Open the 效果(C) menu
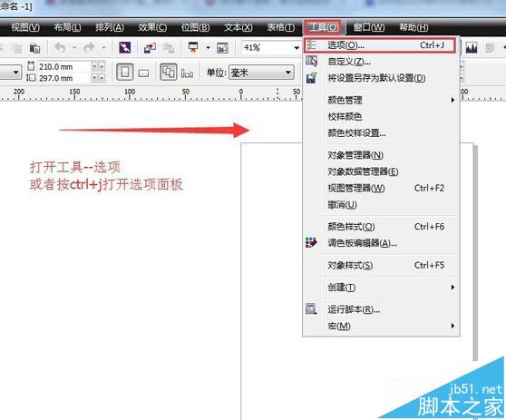 pos(152,27)
